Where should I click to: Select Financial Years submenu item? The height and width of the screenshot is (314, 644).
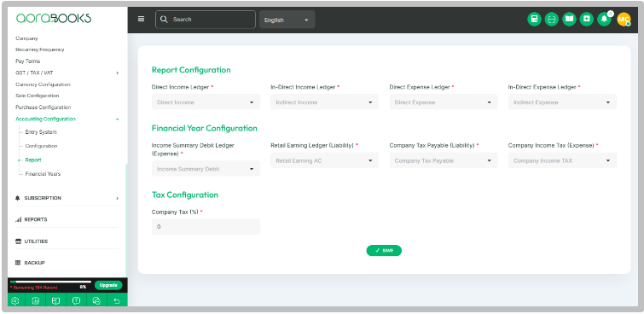(43, 174)
